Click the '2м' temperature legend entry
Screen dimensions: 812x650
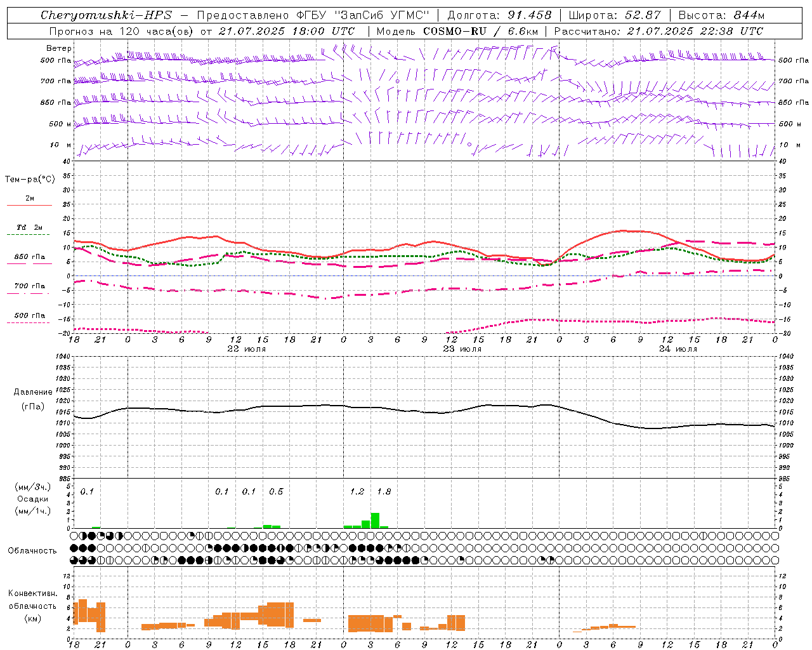30,199
